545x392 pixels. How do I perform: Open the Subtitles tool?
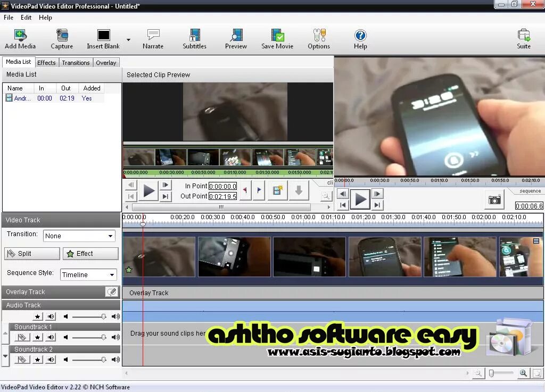195,39
